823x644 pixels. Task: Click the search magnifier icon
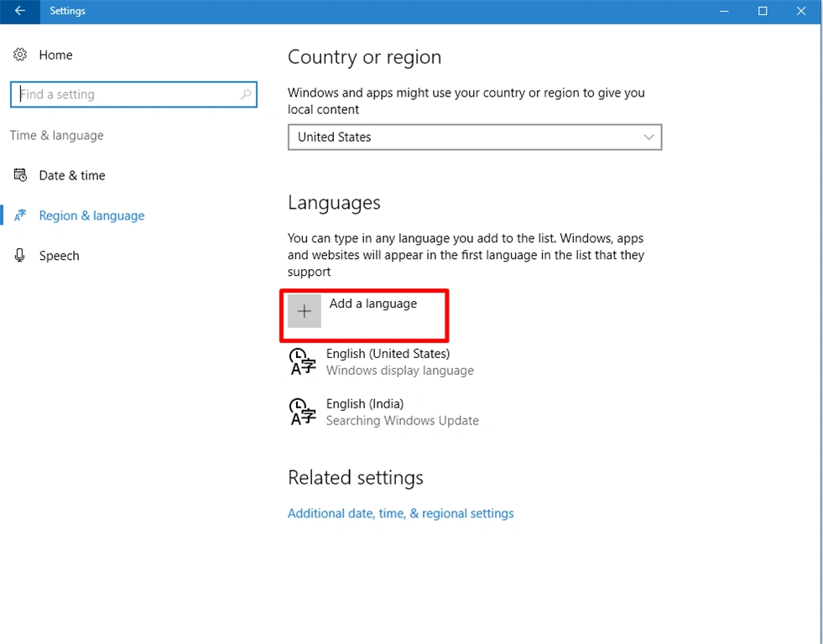[246, 95]
